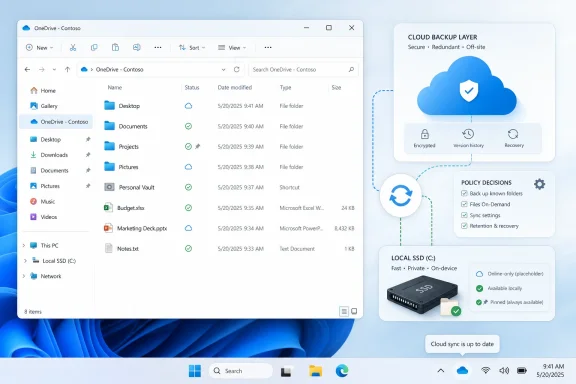Click the pin icon on Projects status
Viewport: 576px width, 384px height.
click(x=198, y=146)
